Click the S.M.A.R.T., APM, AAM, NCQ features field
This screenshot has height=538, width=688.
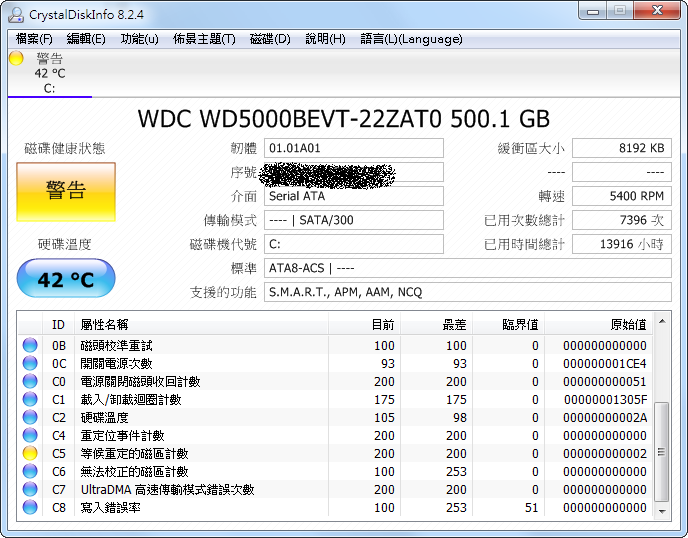[x=468, y=292]
